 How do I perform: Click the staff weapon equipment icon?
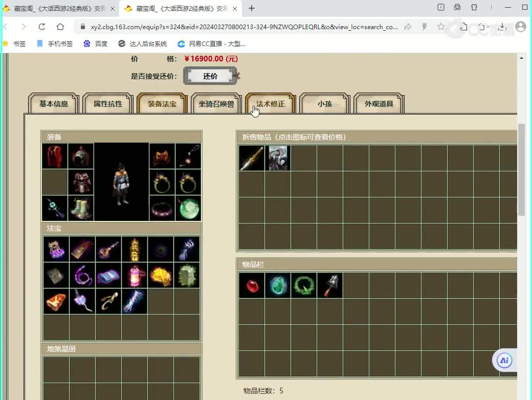(x=55, y=208)
